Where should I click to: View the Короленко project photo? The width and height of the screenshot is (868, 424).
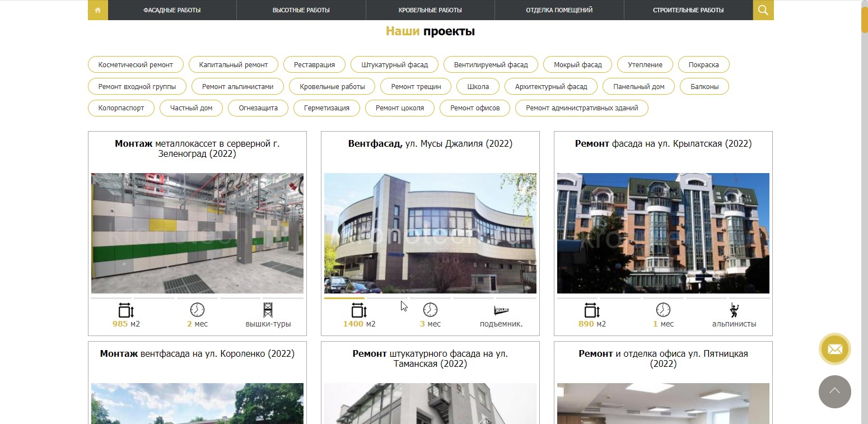pos(197,403)
